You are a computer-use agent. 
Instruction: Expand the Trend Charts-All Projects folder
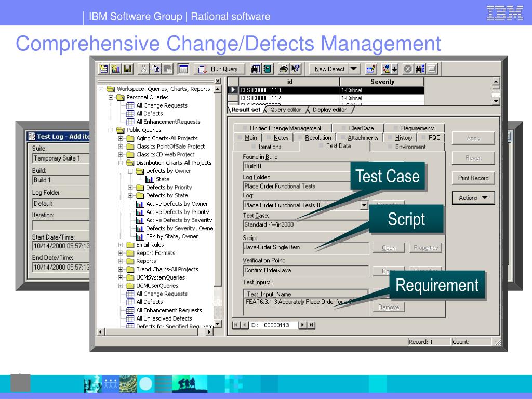(121, 270)
